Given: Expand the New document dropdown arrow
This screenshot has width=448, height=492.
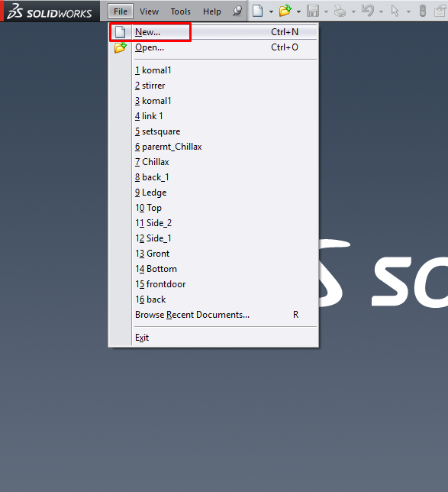Looking at the screenshot, I should point(271,12).
